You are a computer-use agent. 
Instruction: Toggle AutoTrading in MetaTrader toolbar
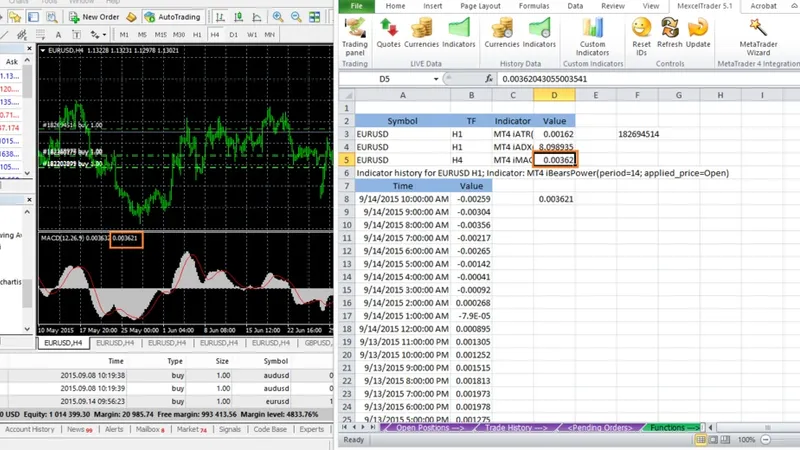pos(172,17)
